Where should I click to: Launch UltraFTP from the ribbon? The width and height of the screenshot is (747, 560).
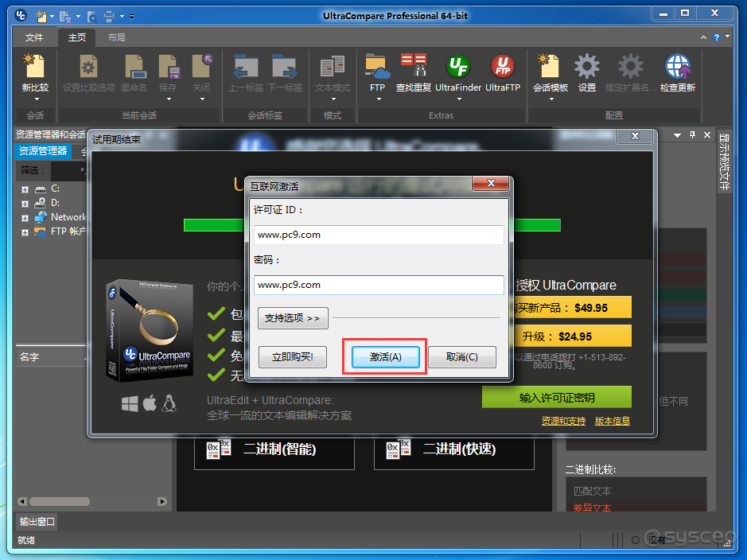(x=503, y=66)
